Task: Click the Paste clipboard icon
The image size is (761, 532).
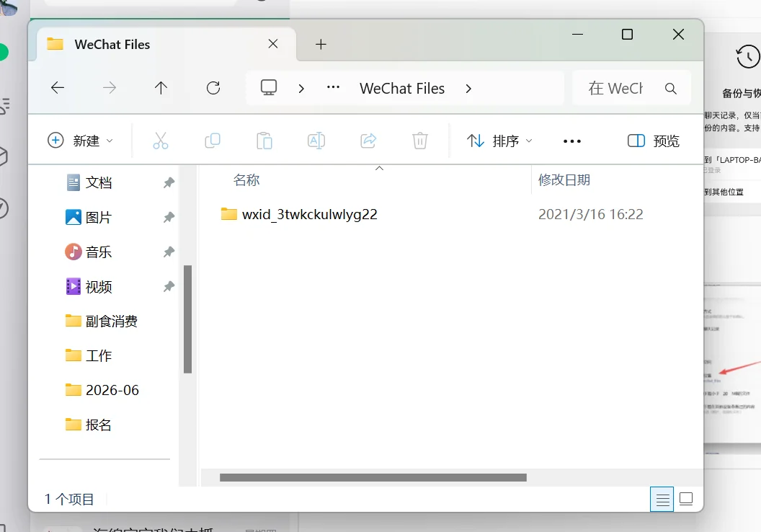Action: click(x=264, y=141)
